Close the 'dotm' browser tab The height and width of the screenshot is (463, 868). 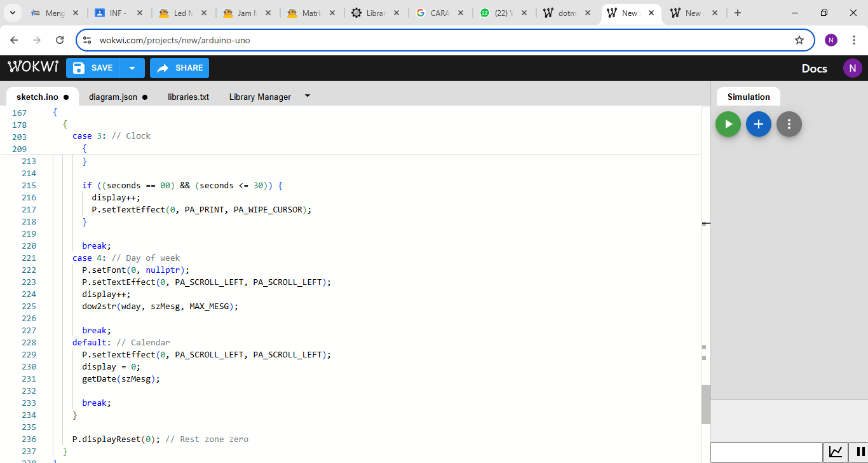(587, 13)
